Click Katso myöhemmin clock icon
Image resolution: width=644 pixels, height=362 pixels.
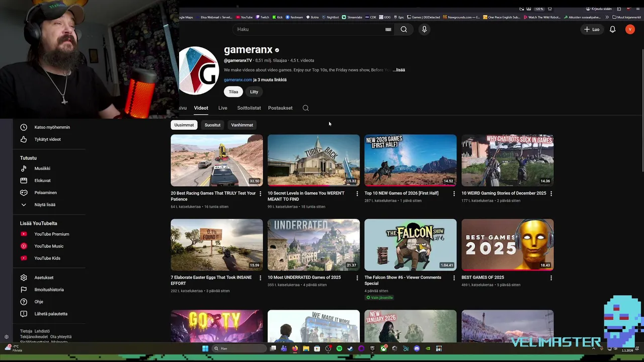(24, 127)
